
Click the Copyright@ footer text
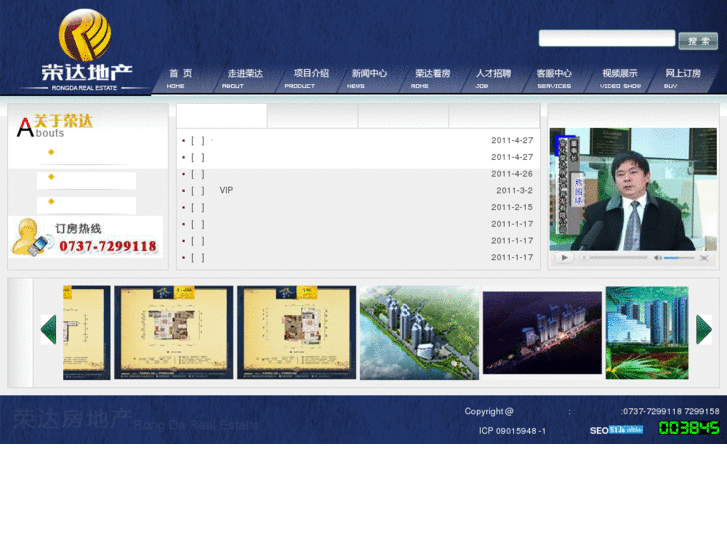[489, 411]
